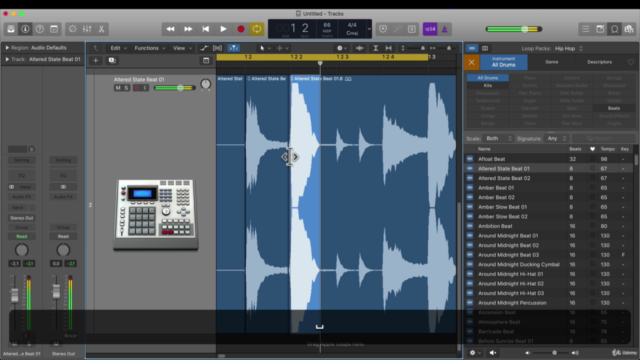Open the View menu in Tracks area
This screenshot has height=360, width=640.
[x=182, y=48]
